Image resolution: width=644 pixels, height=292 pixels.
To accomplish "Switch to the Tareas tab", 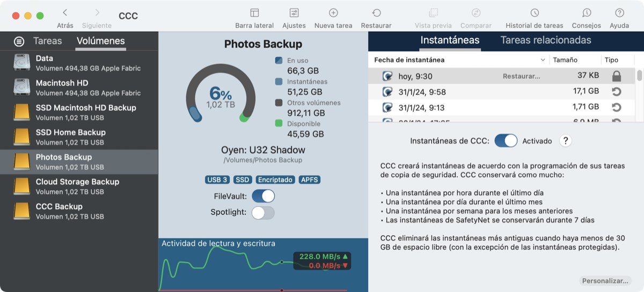I will click(x=48, y=41).
